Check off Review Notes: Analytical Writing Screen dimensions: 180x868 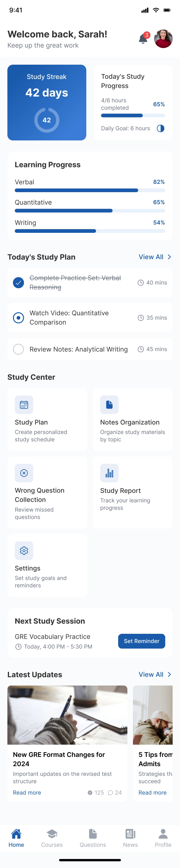click(x=18, y=349)
